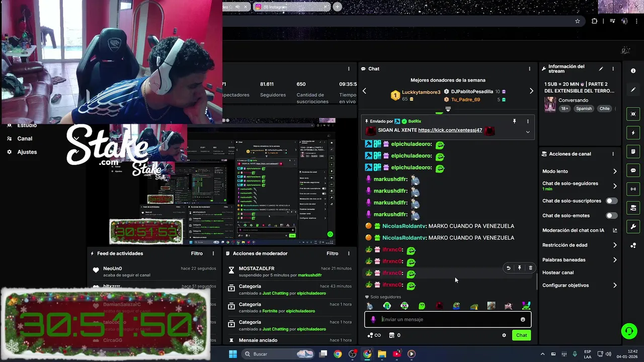
Task: Click the pinned message pin icon
Action: [514, 121]
